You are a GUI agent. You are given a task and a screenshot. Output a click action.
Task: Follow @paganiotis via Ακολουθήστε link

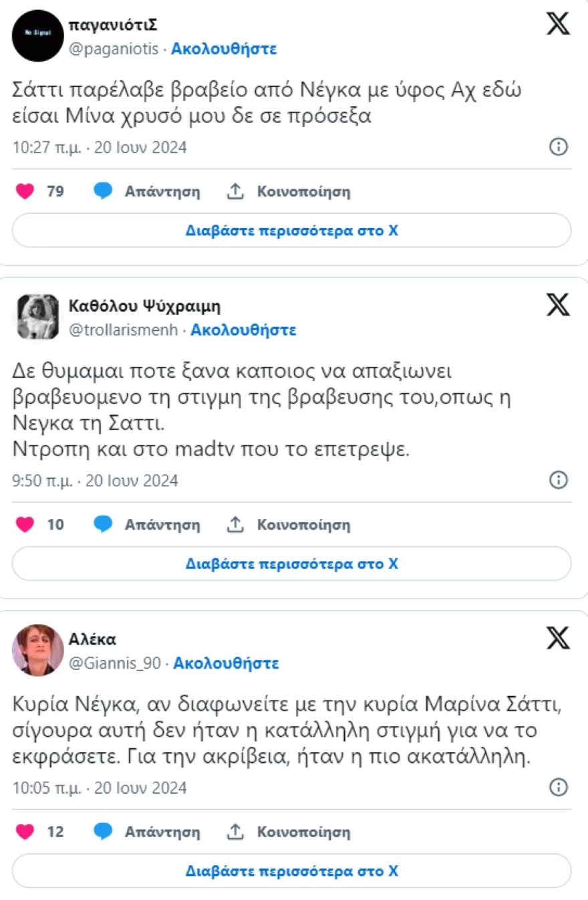[x=225, y=48]
